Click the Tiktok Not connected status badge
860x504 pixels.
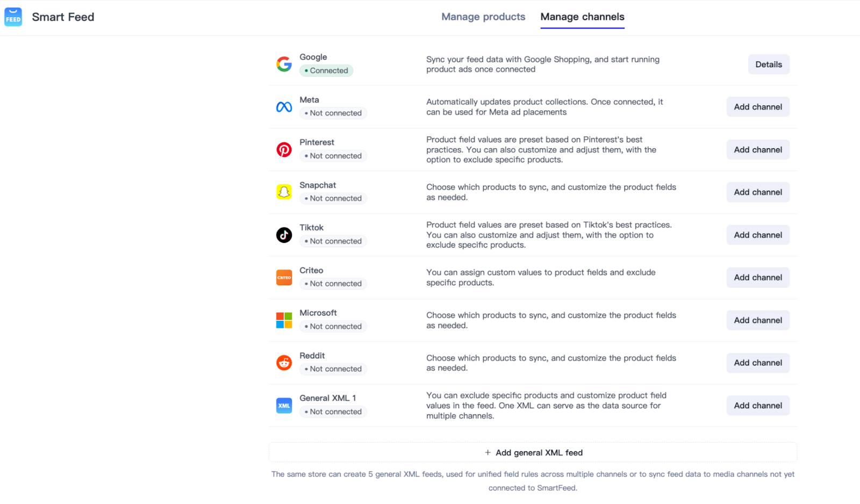coord(333,241)
